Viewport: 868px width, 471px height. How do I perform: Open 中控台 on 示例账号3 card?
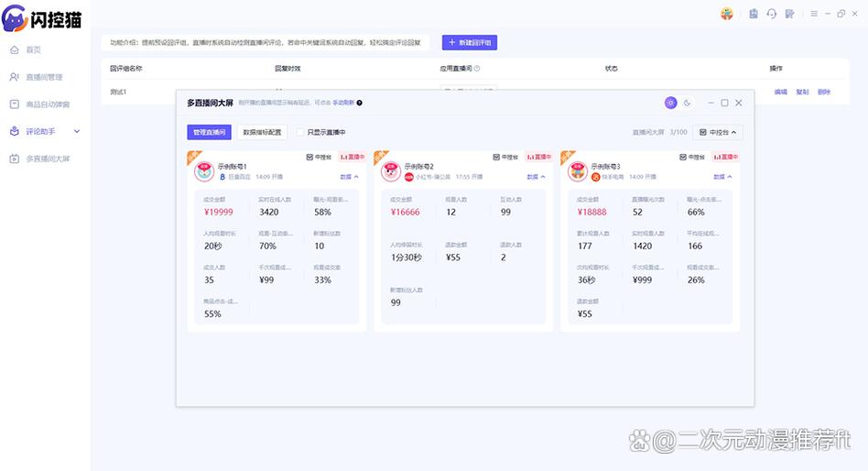(692, 158)
